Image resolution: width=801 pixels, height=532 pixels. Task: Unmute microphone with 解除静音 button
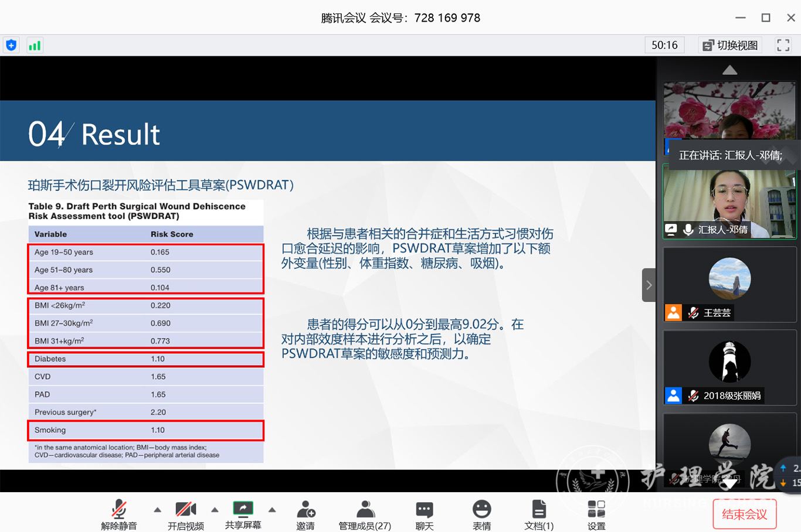coord(119,514)
